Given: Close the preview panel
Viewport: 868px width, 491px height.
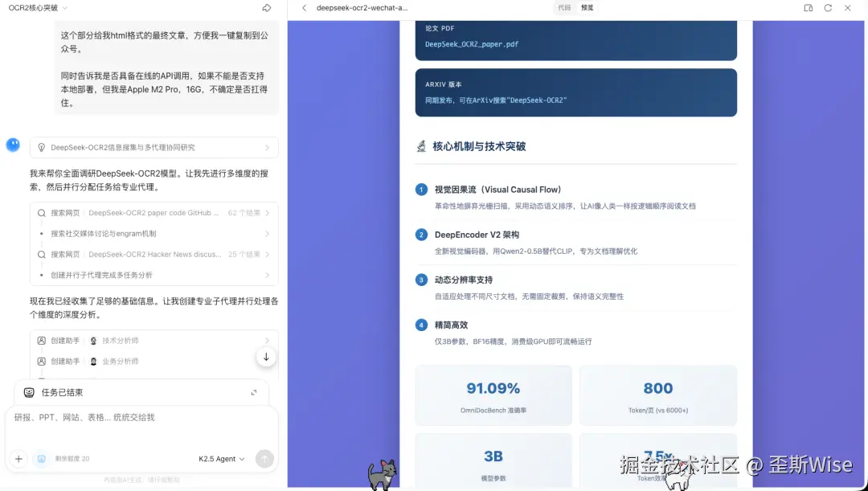Looking at the screenshot, I should 848,8.
